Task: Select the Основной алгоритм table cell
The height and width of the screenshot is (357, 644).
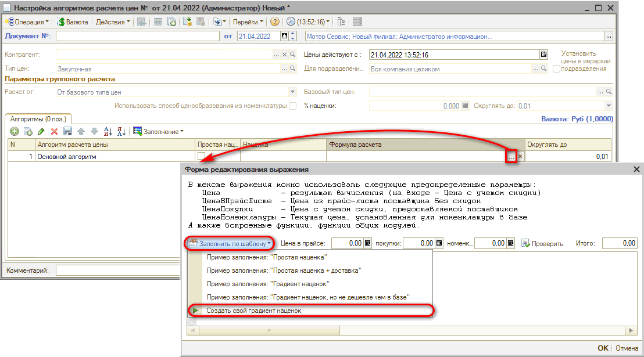Action: click(115, 156)
